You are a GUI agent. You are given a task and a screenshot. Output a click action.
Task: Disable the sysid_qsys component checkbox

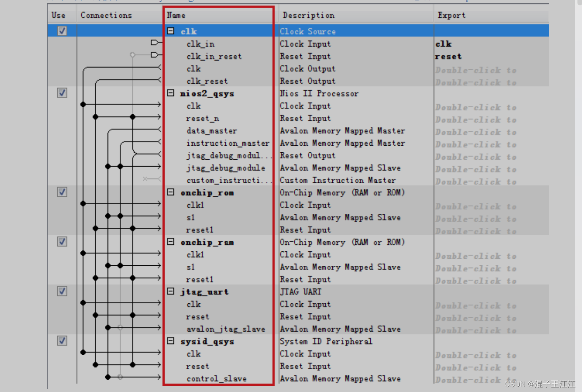coord(62,340)
